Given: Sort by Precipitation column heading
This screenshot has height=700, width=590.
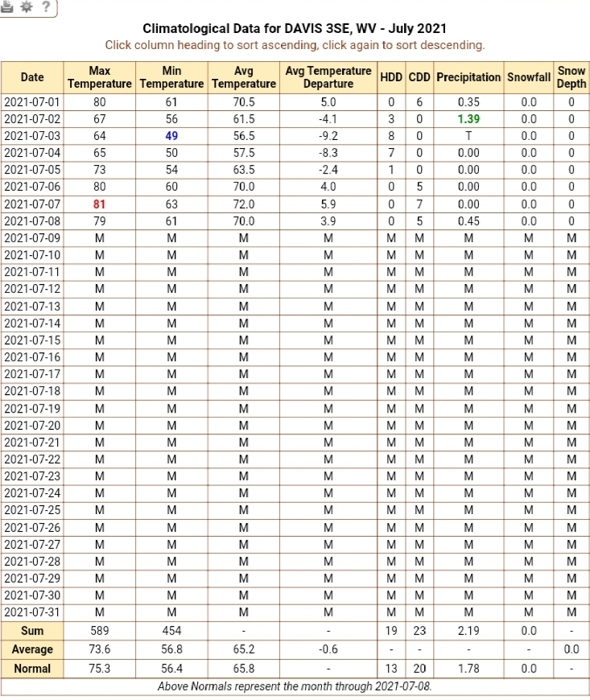Looking at the screenshot, I should [x=468, y=77].
